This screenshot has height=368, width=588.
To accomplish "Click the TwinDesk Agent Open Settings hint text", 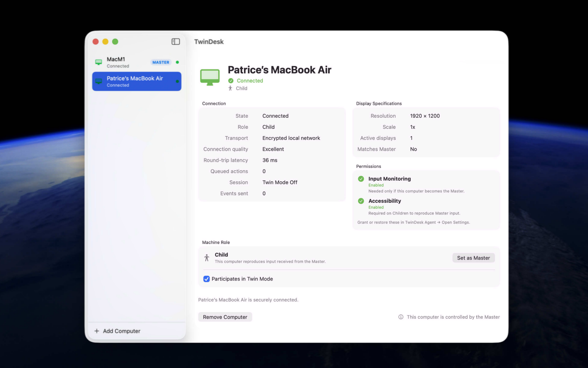I will (x=414, y=222).
